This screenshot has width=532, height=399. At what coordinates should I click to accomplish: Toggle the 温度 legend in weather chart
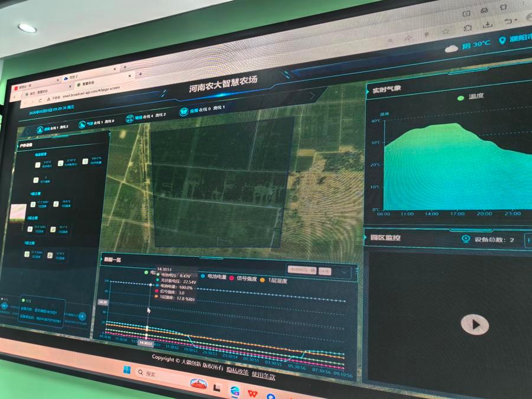tap(471, 97)
